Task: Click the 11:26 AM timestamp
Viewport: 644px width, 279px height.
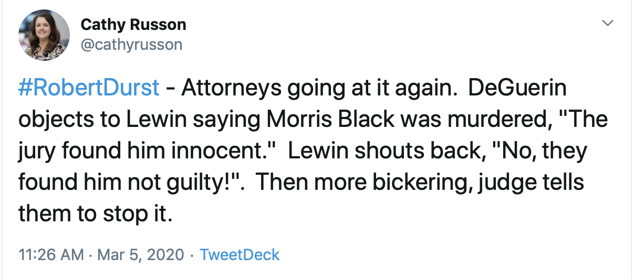Action: [x=51, y=255]
